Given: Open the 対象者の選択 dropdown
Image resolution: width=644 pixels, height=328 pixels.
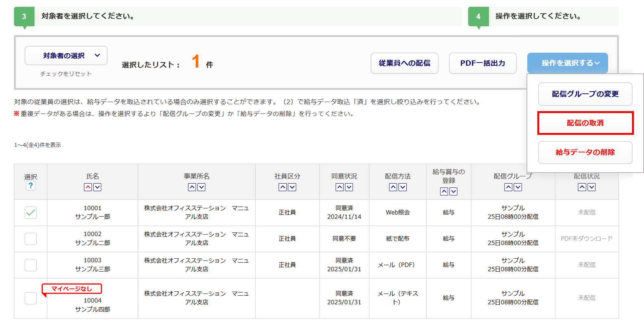Looking at the screenshot, I should pyautogui.click(x=66, y=56).
